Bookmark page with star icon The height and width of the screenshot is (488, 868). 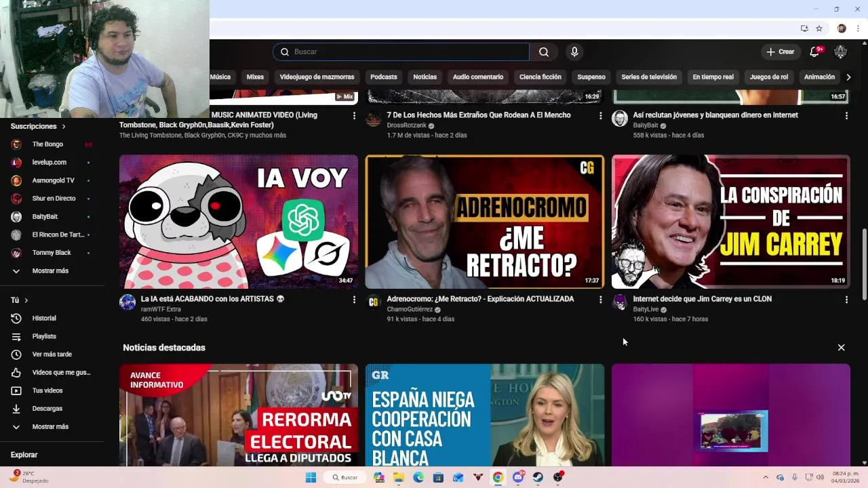819,28
